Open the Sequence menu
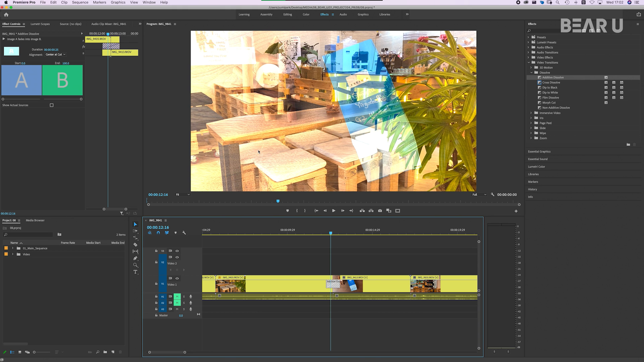The height and width of the screenshot is (362, 644). coord(80,2)
